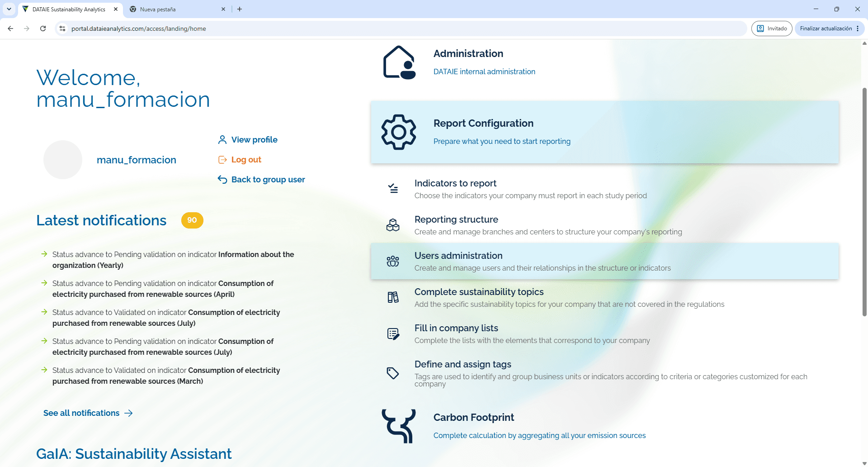Click the site information icon in address bar
The image size is (868, 467).
62,29
